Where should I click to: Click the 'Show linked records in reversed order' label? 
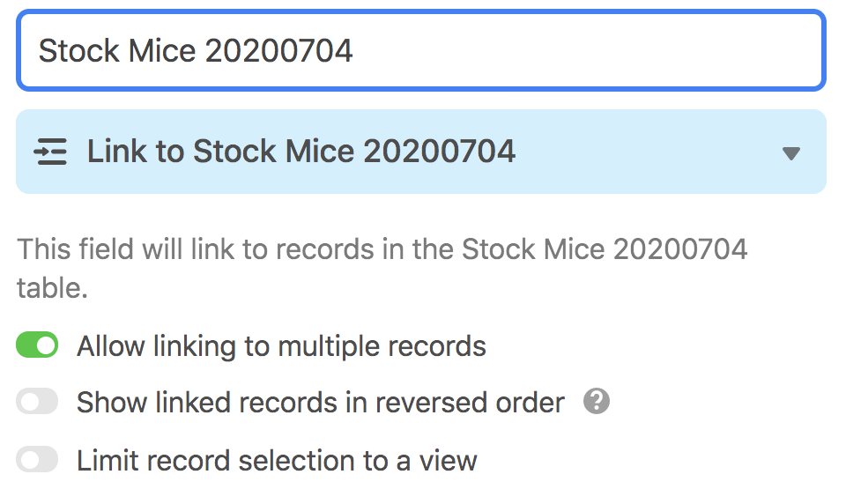(321, 403)
